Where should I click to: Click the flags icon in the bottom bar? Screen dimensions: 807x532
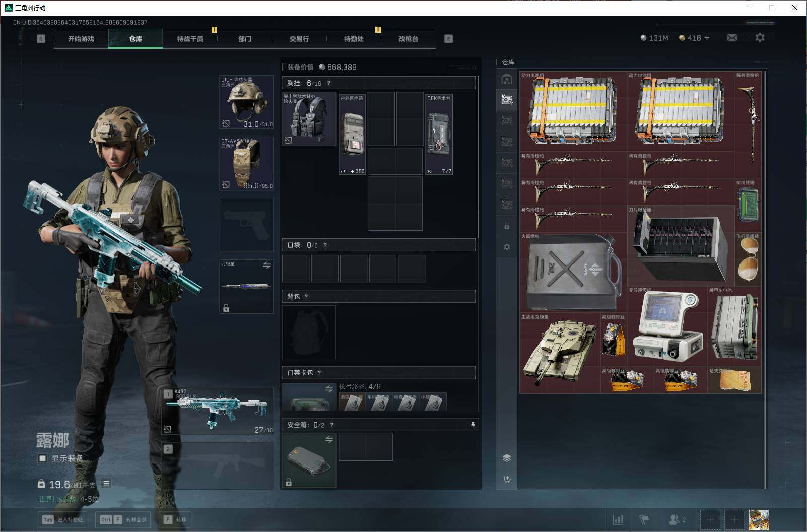click(644, 519)
